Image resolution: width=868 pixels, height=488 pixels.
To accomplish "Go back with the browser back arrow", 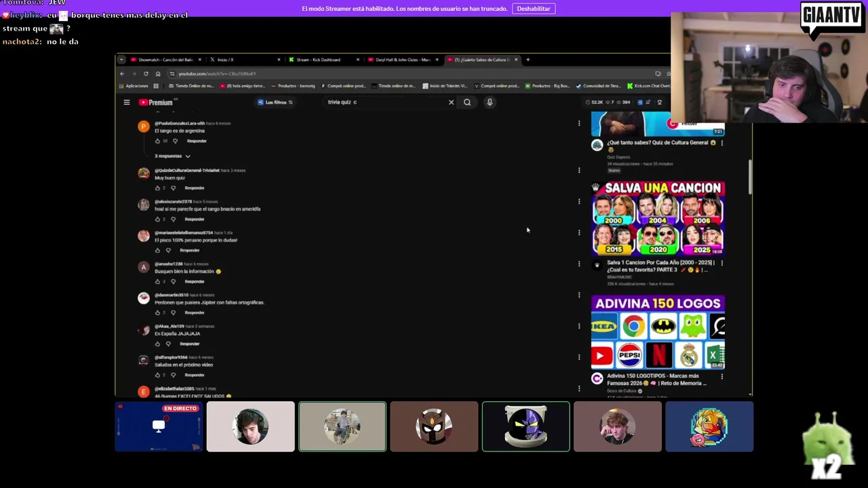I will pos(122,73).
